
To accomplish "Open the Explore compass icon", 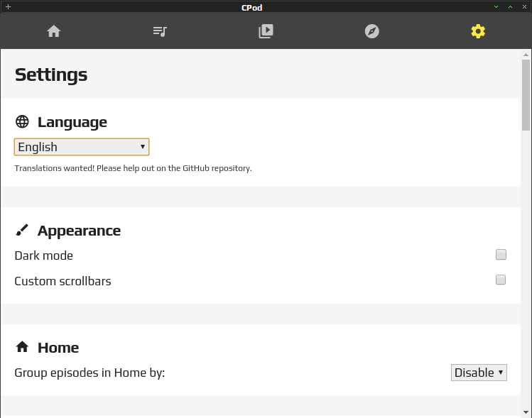I will [x=372, y=31].
